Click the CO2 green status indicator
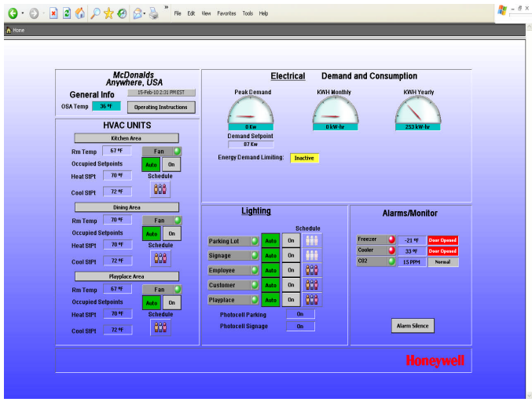532x402 pixels. coord(391,261)
